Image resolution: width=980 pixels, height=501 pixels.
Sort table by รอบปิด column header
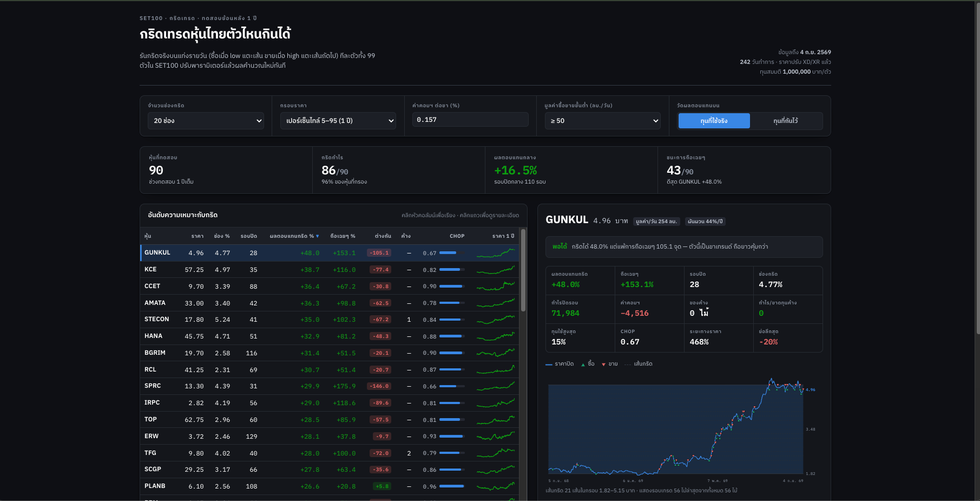pyautogui.click(x=249, y=236)
